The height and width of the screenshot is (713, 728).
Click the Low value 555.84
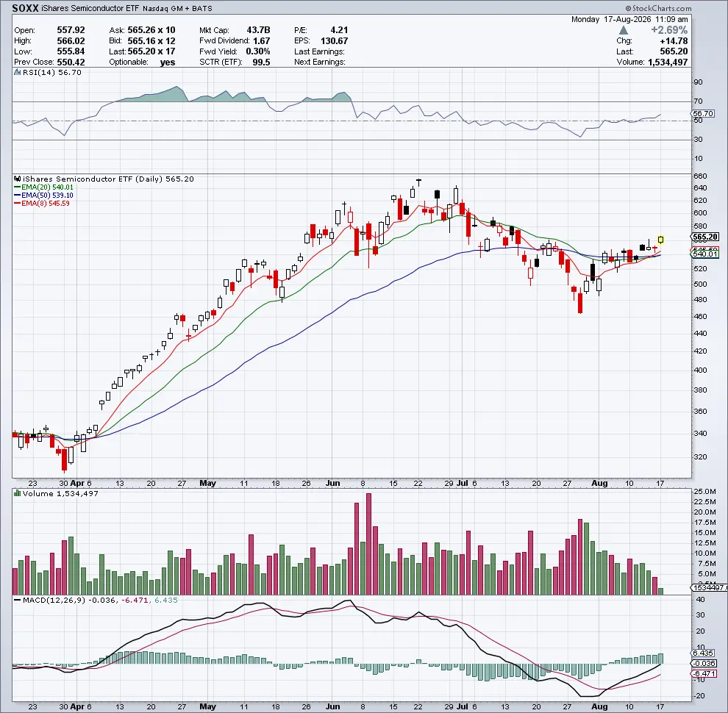tap(71, 51)
